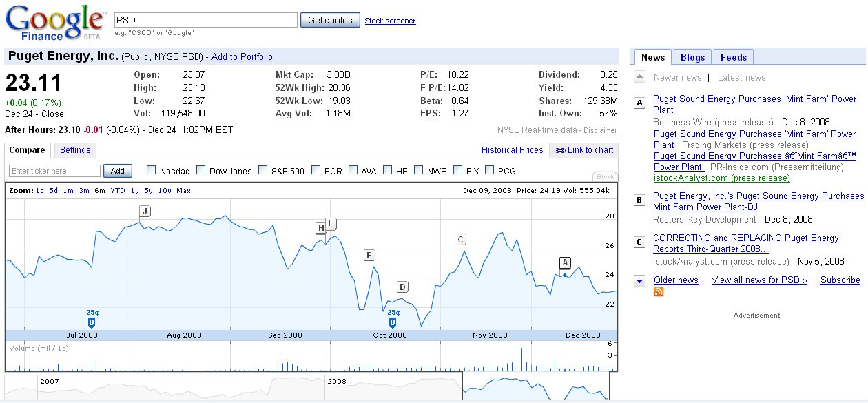Set chart zoom to 1m
This screenshot has width=868, height=403.
coord(68,190)
